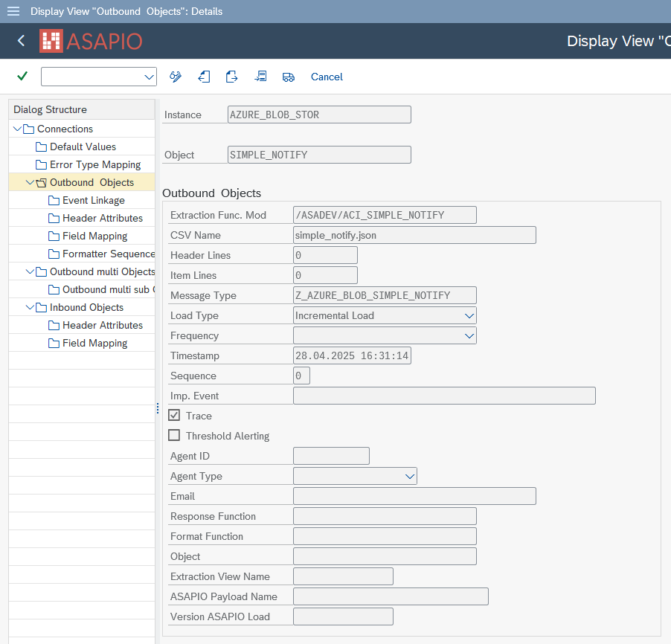Collapse Inbound Objects node chevron
The image size is (671, 644).
[x=30, y=308]
